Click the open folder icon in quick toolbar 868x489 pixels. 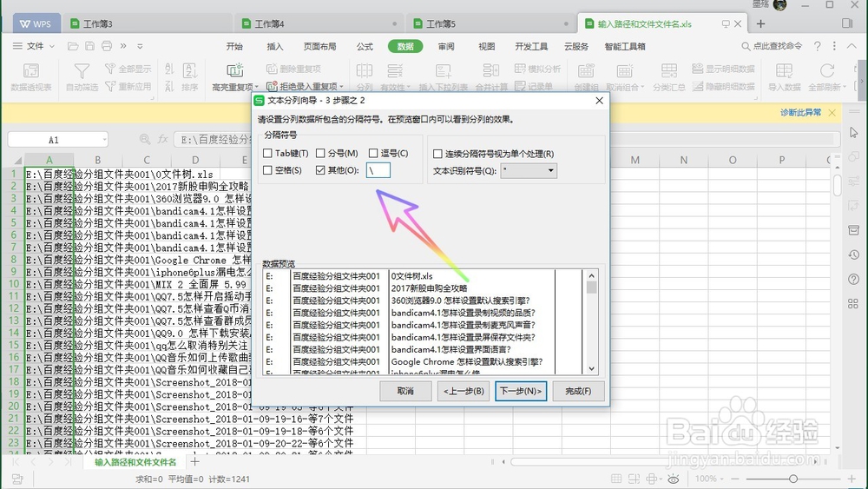point(73,46)
